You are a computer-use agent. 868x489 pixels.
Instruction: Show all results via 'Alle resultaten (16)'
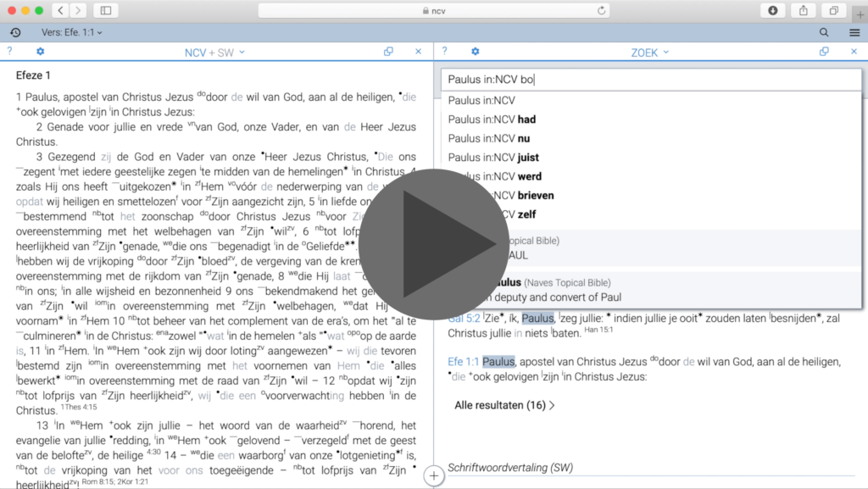pos(504,405)
